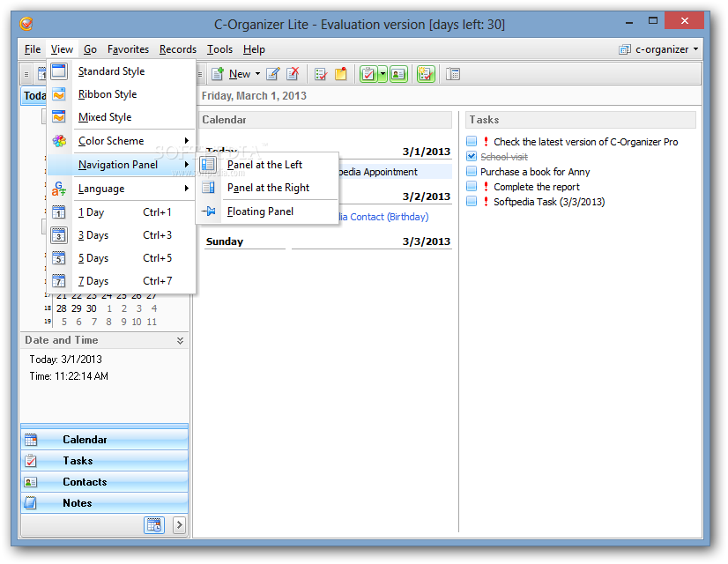The image size is (728, 564).
Task: Expand the Navigation Panel submenu arrow
Action: (187, 164)
